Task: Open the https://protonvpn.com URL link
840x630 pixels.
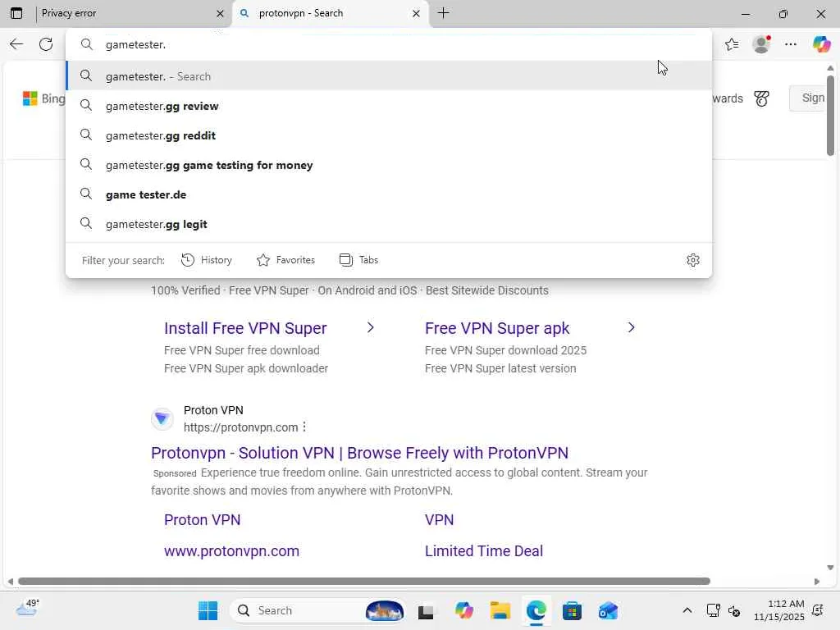Action: point(240,427)
